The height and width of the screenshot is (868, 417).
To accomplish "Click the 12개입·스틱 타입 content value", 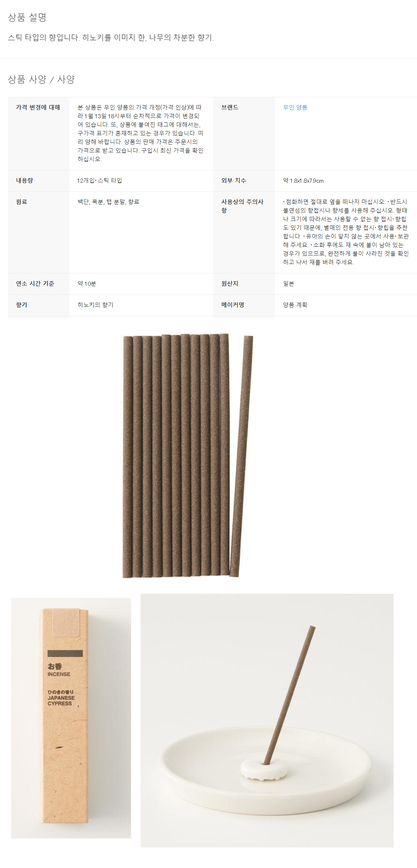I will click(x=99, y=180).
